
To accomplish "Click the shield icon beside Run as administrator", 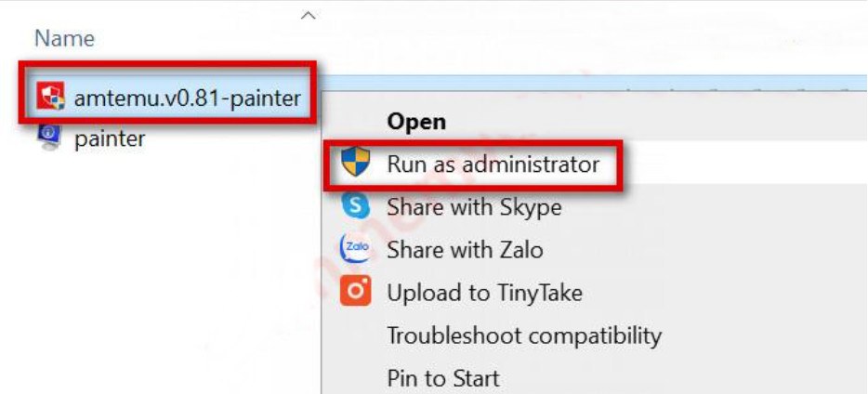I will 355,164.
